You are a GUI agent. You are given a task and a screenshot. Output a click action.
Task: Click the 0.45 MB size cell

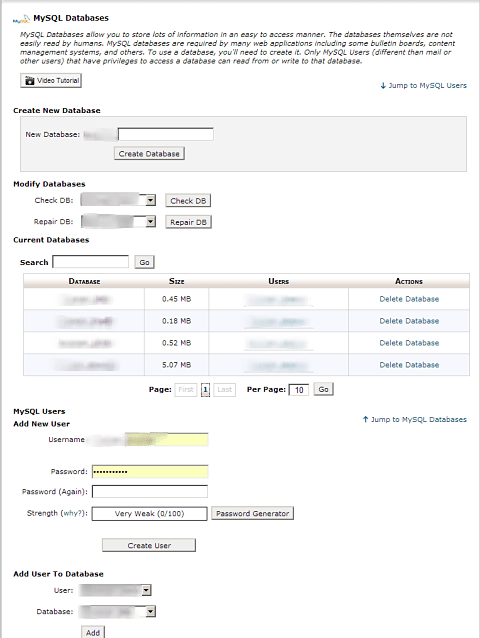(177, 299)
